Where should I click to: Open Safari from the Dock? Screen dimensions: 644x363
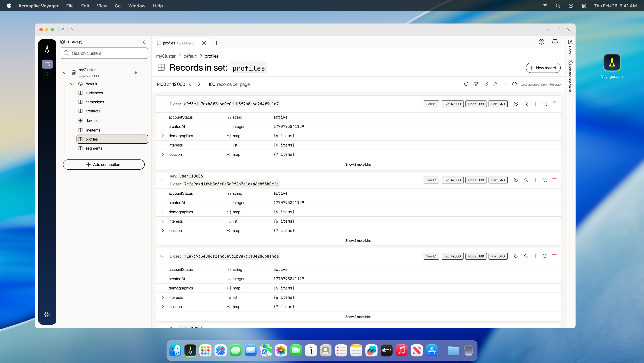tap(221, 350)
